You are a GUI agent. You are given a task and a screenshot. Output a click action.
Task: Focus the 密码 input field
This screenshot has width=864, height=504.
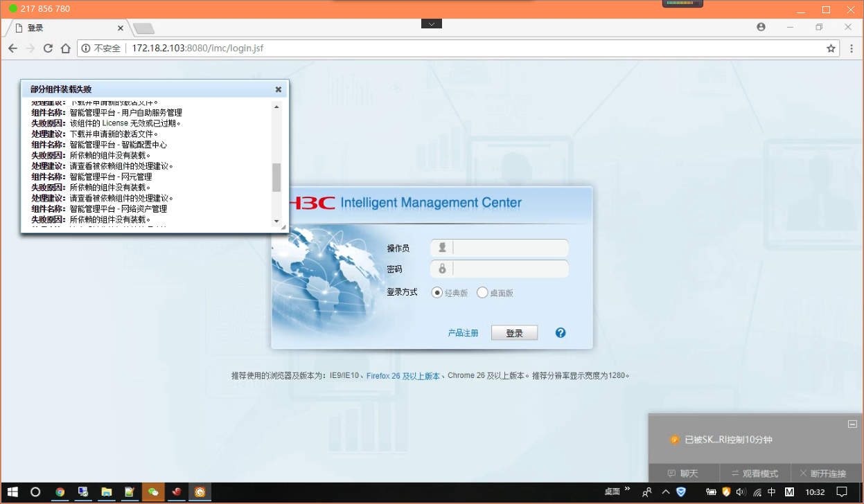tap(499, 269)
